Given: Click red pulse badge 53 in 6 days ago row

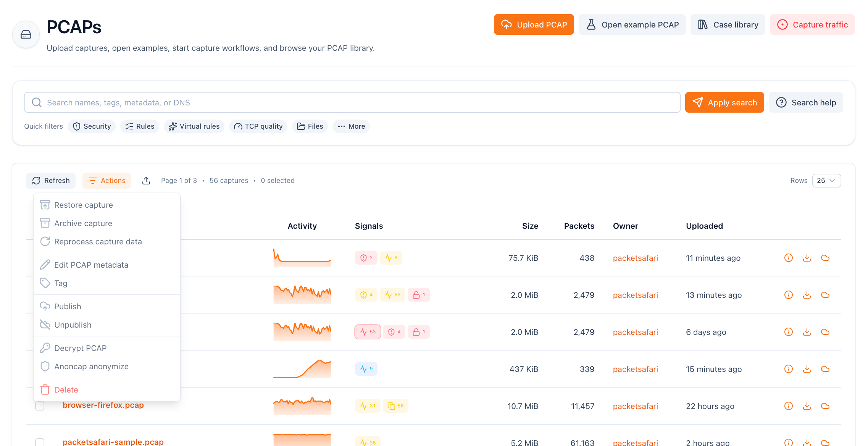Looking at the screenshot, I should coord(368,332).
